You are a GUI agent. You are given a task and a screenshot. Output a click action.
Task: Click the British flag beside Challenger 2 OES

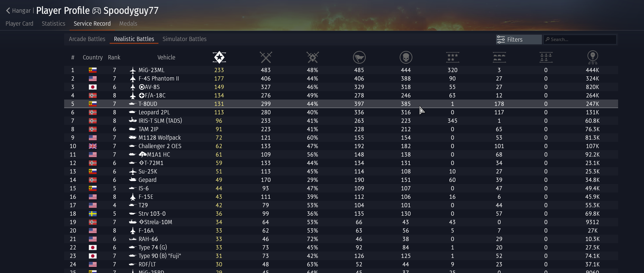point(93,146)
